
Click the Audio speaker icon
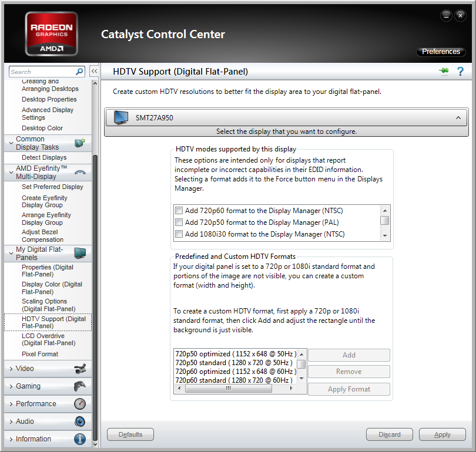click(80, 421)
